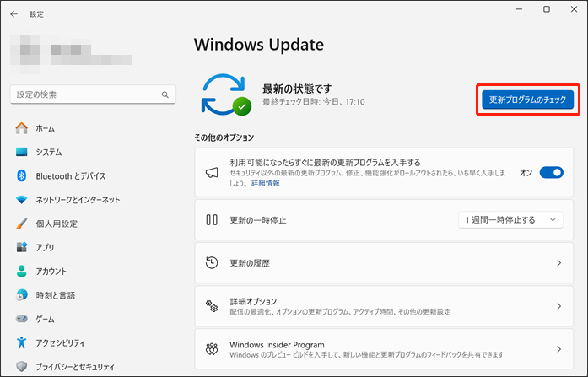Screen dimensions: 588x377
Task: Click the megaphone icon for latest updates
Action: (x=212, y=172)
